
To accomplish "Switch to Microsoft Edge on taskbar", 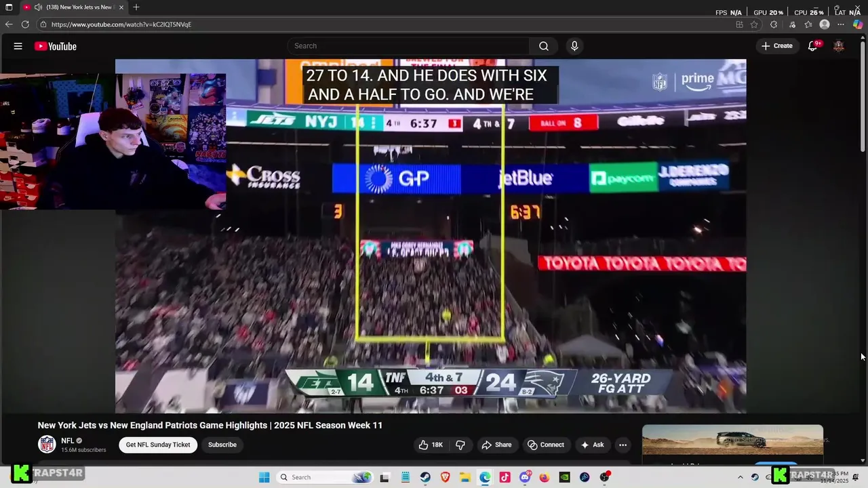I will pos(485,477).
